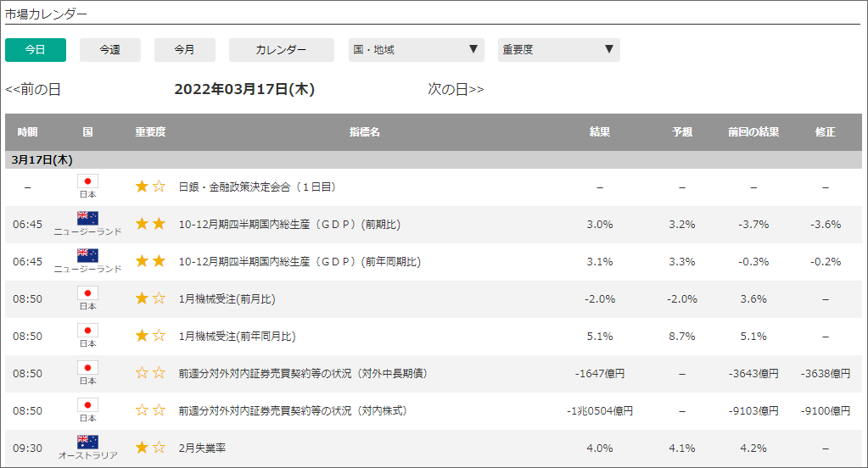Click New Zealand flag in GDP 前年同期比 row
Image resolution: width=868 pixels, height=468 pixels.
click(x=87, y=255)
